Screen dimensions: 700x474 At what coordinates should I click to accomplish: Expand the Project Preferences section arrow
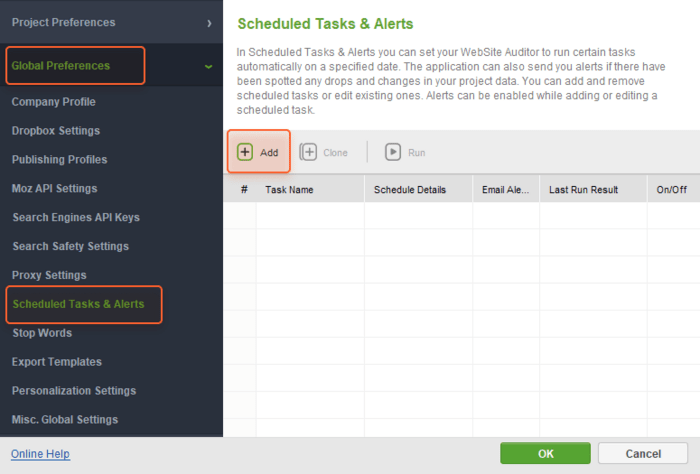[208, 22]
